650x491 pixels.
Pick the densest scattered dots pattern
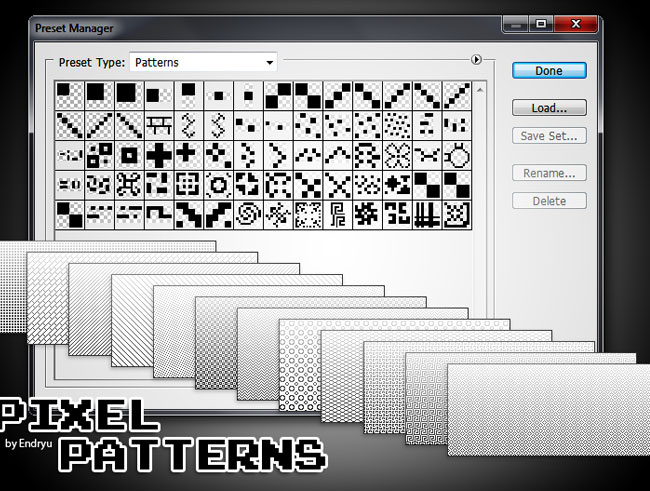(x=397, y=125)
